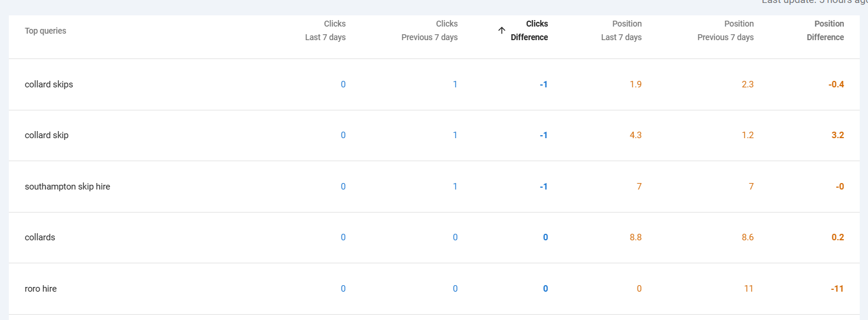Open the 'collards' query row
Image resolution: width=868 pixels, height=320 pixels.
tap(40, 237)
